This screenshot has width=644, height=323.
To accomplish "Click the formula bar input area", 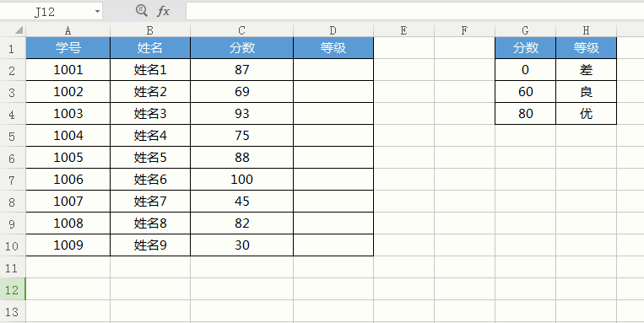I will [x=414, y=11].
